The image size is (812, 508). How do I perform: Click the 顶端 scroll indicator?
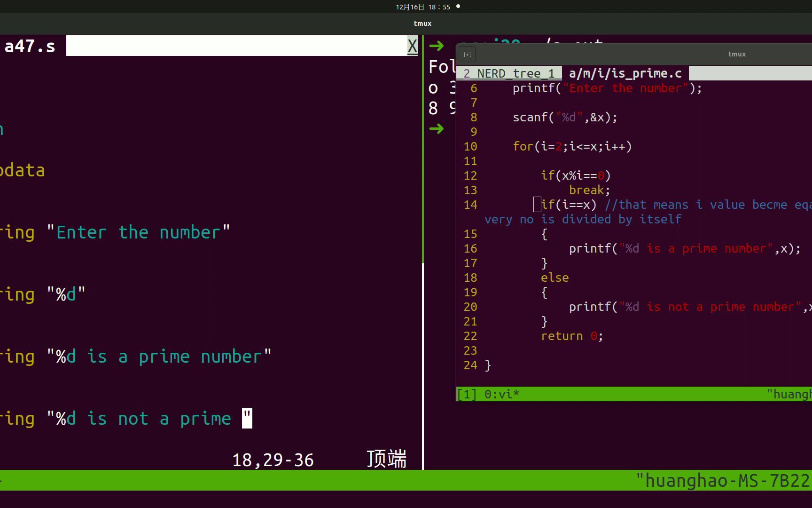[x=386, y=459]
